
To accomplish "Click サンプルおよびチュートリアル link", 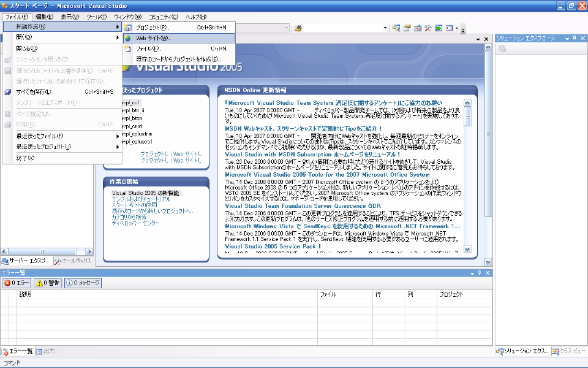I will tap(141, 199).
